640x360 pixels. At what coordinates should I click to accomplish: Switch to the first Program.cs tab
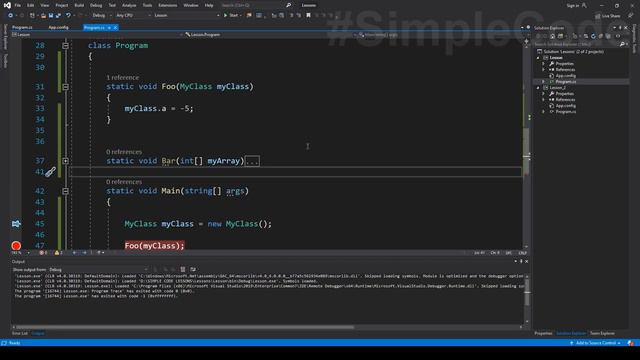(x=22, y=27)
